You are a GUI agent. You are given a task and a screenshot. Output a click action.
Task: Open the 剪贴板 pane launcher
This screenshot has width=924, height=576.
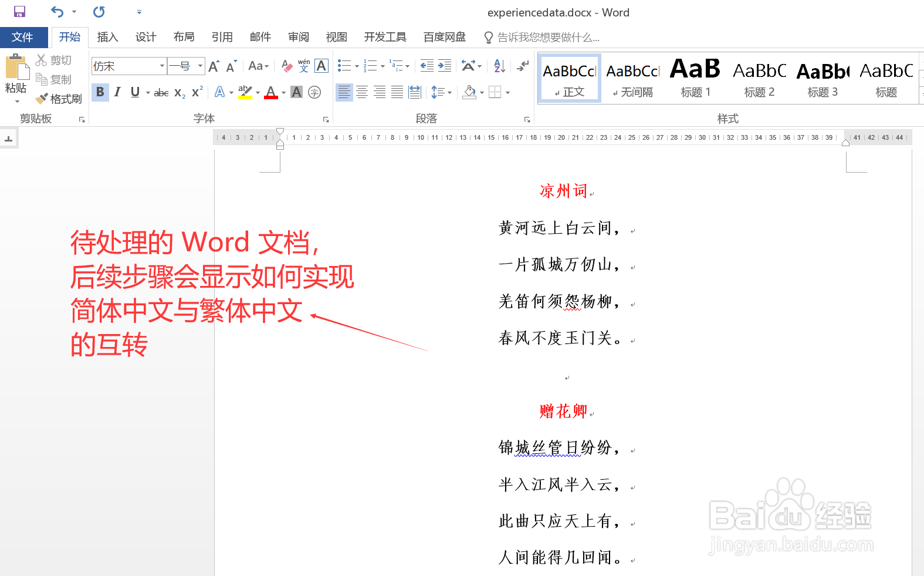point(82,120)
